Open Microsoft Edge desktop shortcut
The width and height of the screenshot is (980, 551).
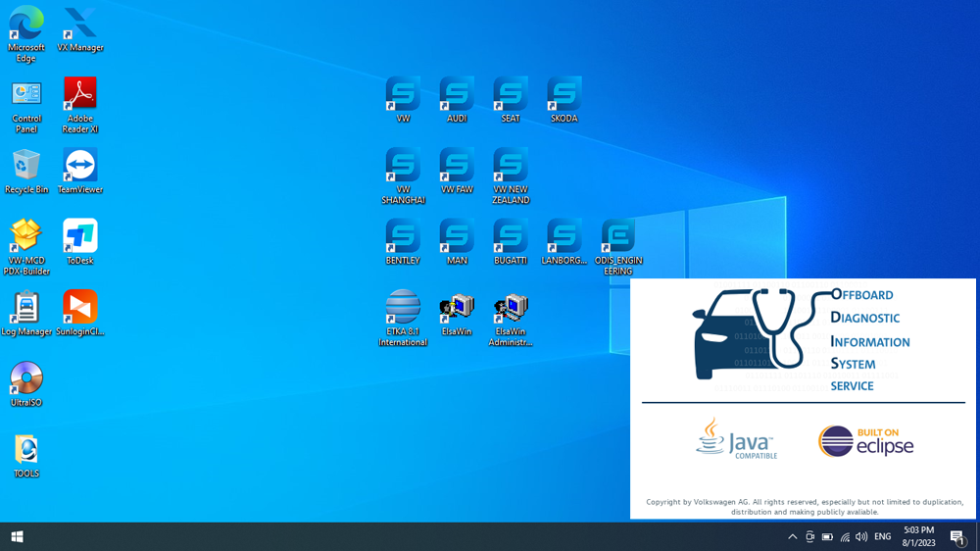[x=26, y=33]
